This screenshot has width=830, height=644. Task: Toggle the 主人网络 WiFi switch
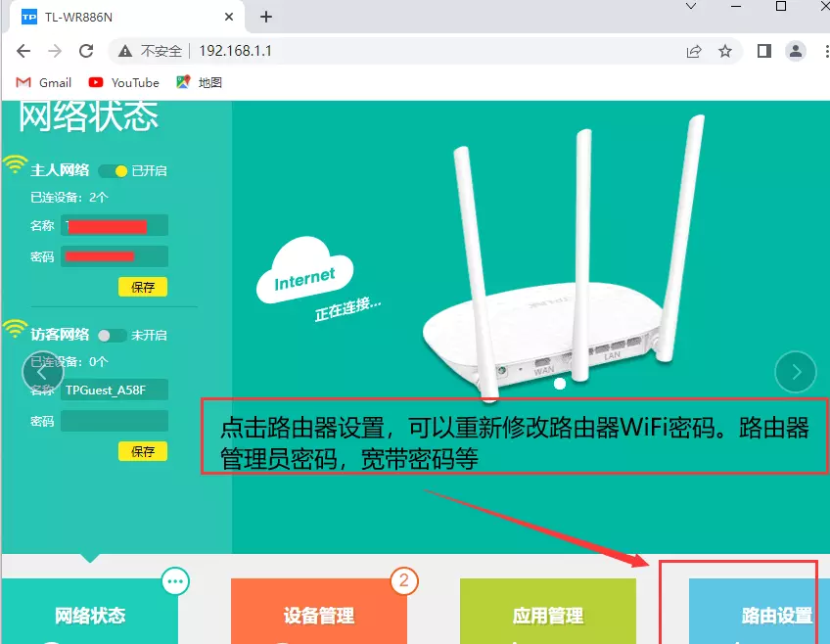(x=114, y=170)
